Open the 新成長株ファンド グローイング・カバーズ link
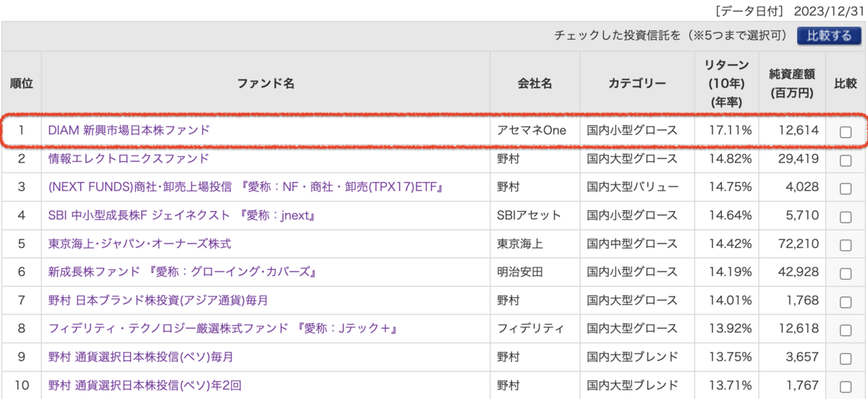Image resolution: width=868 pixels, height=399 pixels. coord(184,271)
